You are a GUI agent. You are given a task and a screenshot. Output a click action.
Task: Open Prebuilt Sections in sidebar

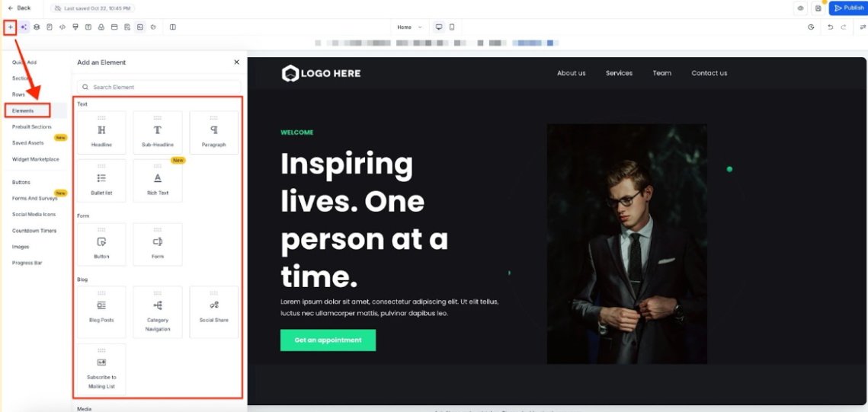point(32,127)
